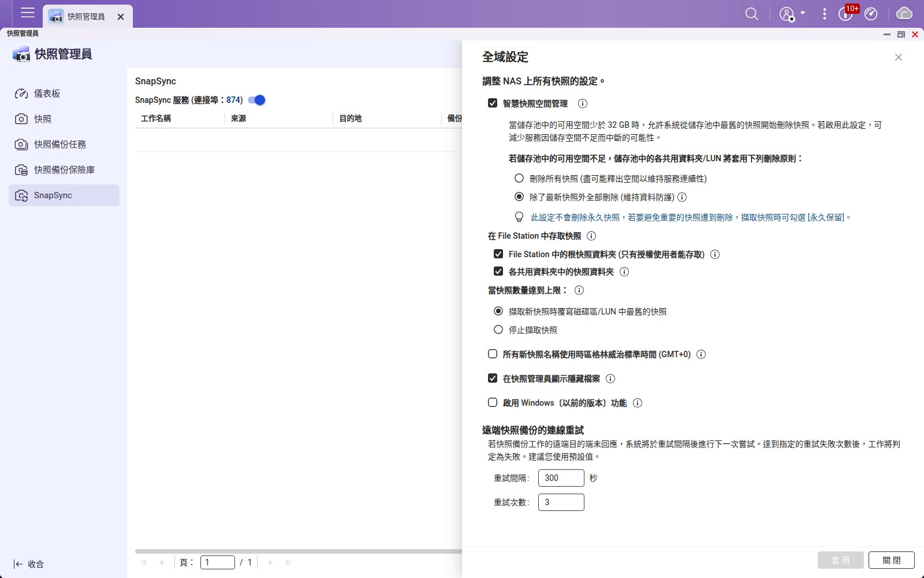Open notifications icon with 10+ badge
Image resolution: width=924 pixels, height=578 pixels.
point(847,13)
